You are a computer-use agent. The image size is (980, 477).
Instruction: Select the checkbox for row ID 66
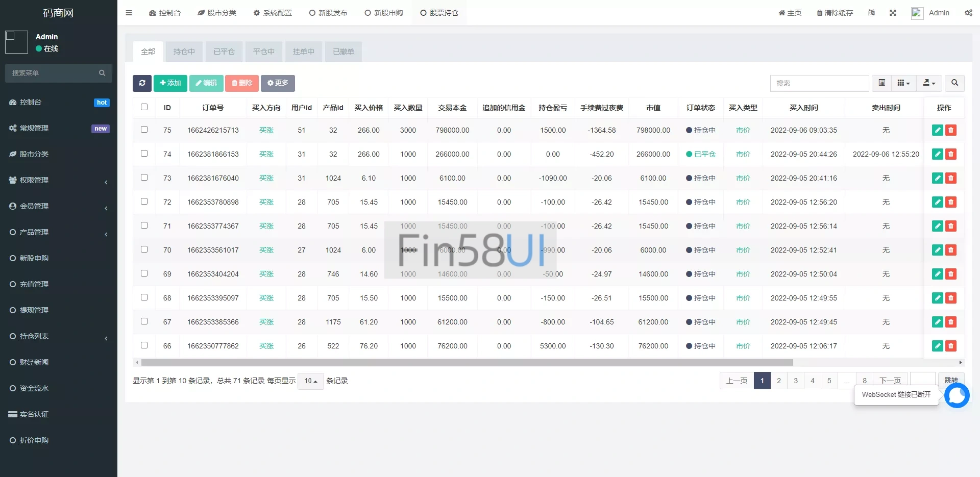(144, 345)
